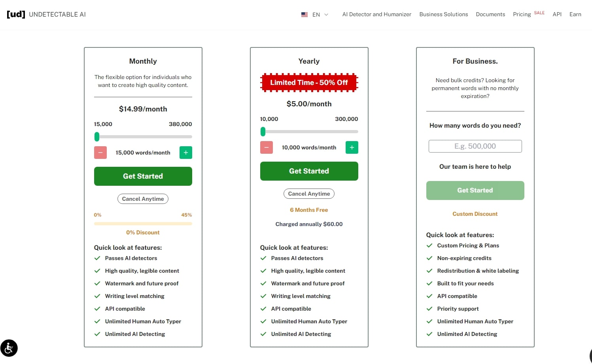The width and height of the screenshot is (592, 364).
Task: Open the Business Solutions menu
Action: (x=443, y=14)
